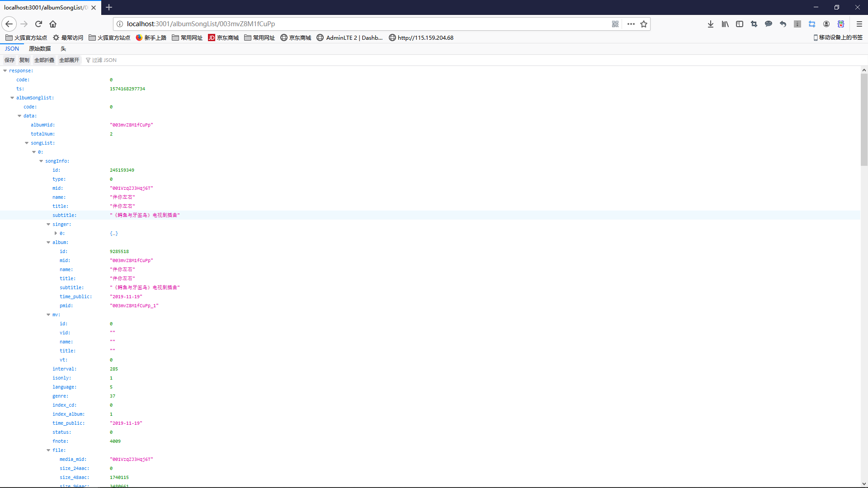Screen dimensions: 868x488
Task: Click the QR code icon in address bar
Action: pyautogui.click(x=615, y=24)
